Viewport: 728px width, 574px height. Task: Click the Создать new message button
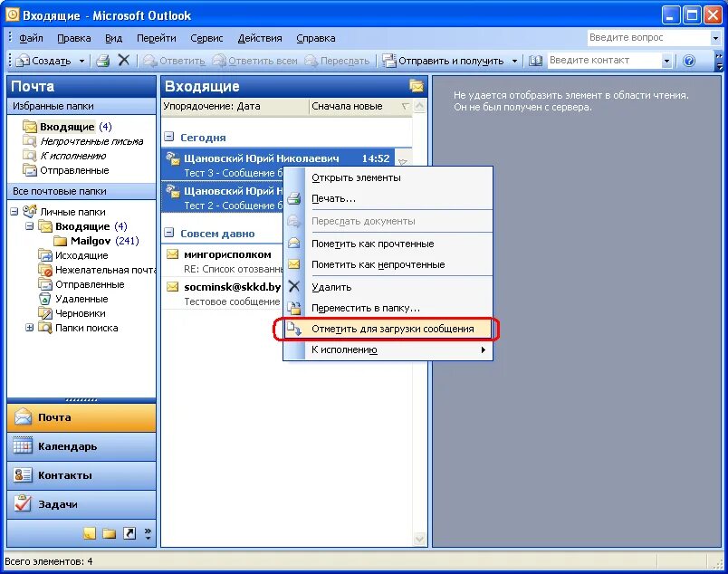43,61
